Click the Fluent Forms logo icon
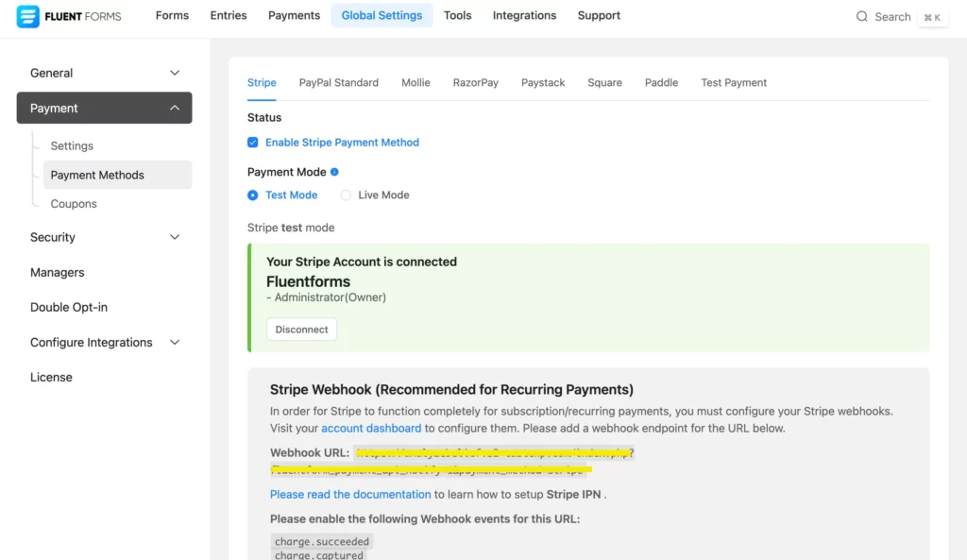 [27, 16]
